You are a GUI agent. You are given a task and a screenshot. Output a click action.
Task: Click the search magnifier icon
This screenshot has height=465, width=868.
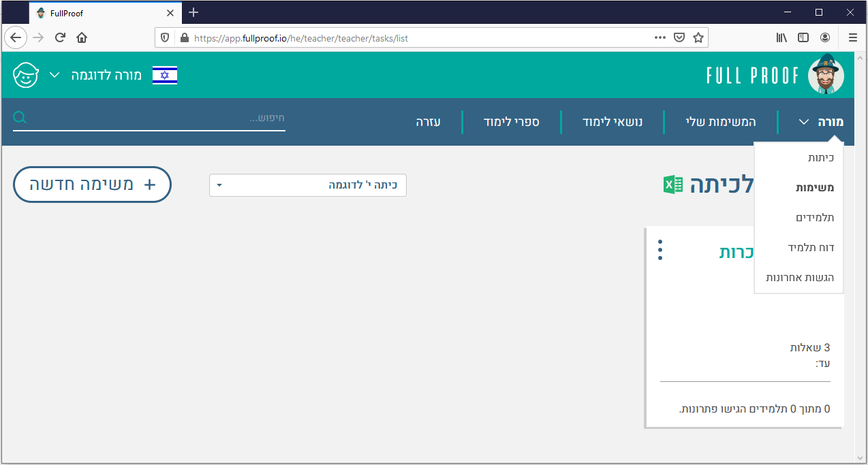(20, 118)
